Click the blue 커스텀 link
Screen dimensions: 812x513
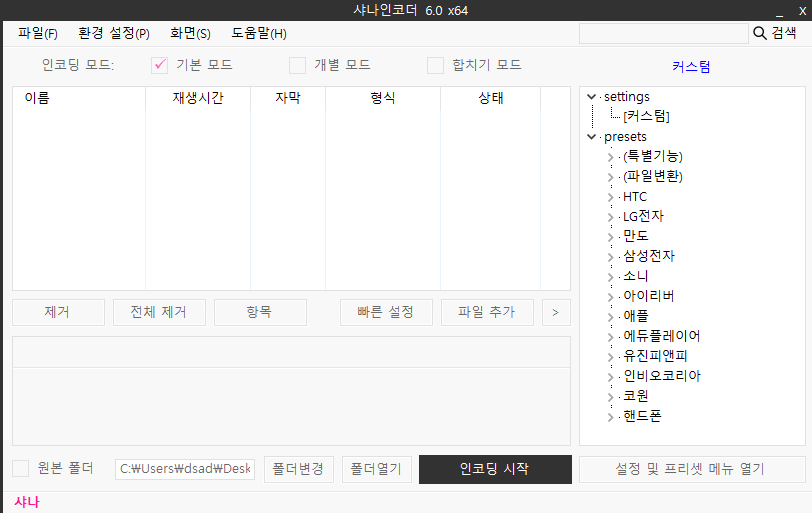(x=691, y=67)
